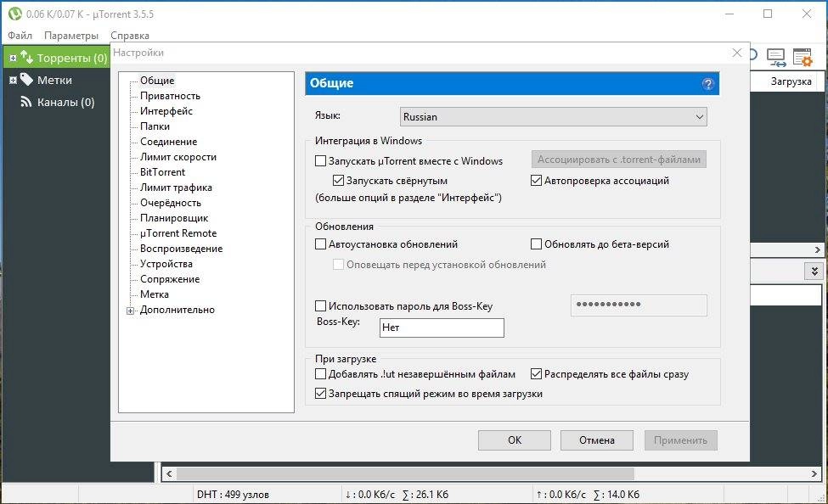Select Планировщик in the settings tree
828x504 pixels.
pyautogui.click(x=174, y=218)
